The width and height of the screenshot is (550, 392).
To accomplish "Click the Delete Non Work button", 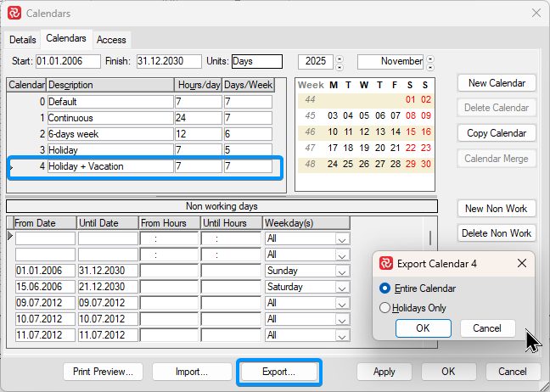I will 497,233.
